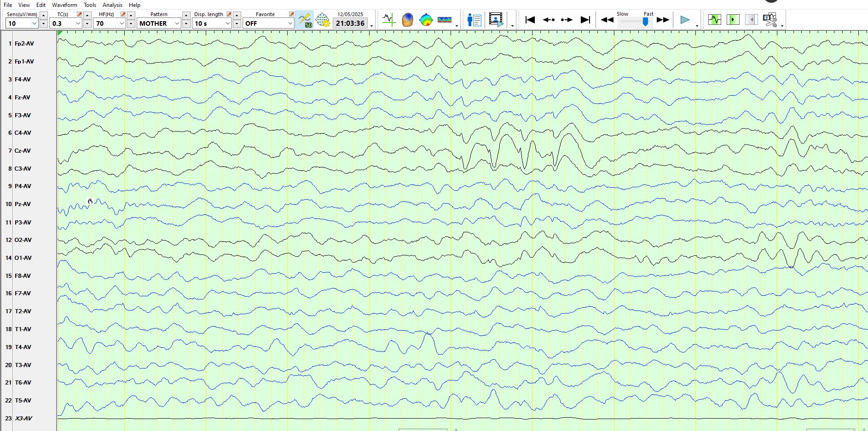Image resolution: width=868 pixels, height=431 pixels.
Task: Open the video playback window icon
Action: [496, 20]
